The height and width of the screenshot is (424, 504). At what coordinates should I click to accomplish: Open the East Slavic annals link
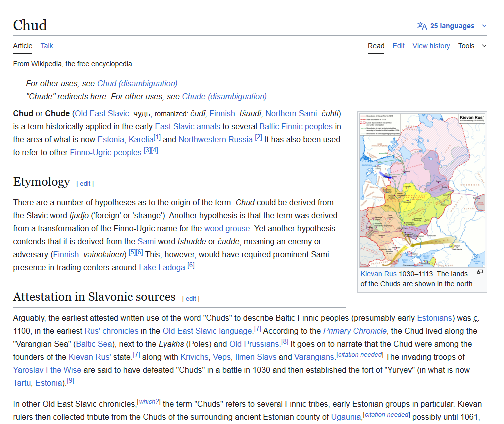point(187,127)
